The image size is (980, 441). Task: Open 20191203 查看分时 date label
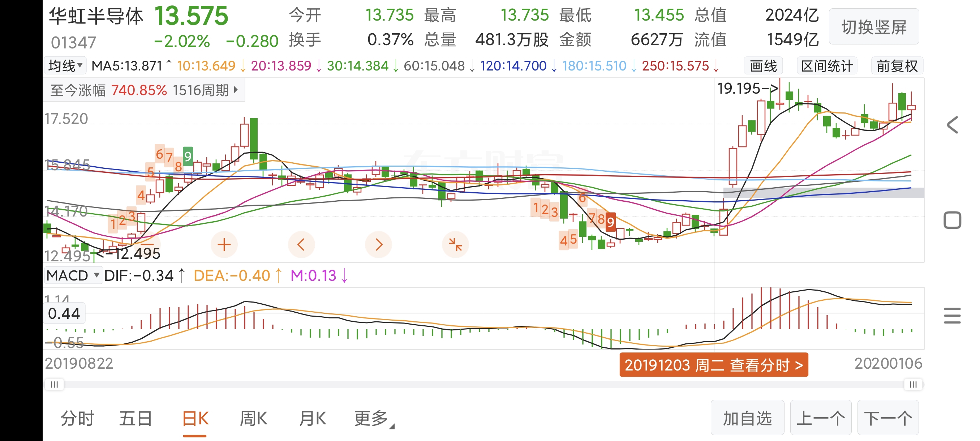(x=714, y=365)
